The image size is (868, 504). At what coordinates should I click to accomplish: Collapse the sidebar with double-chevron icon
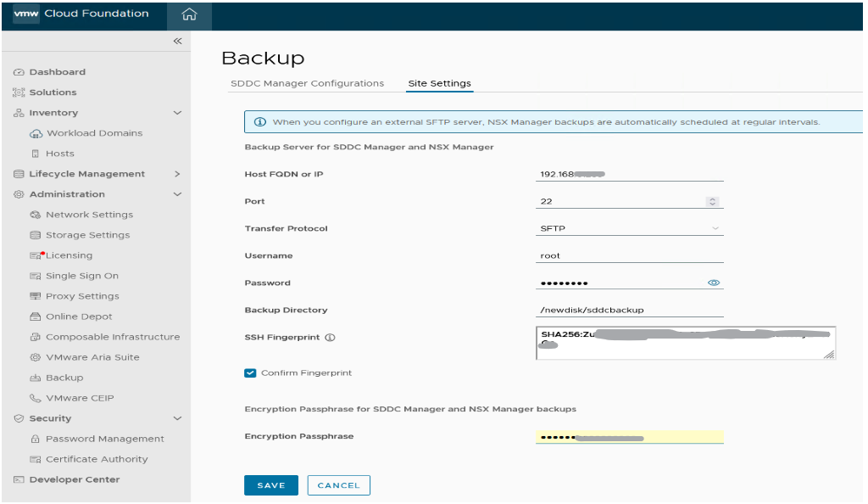click(177, 41)
